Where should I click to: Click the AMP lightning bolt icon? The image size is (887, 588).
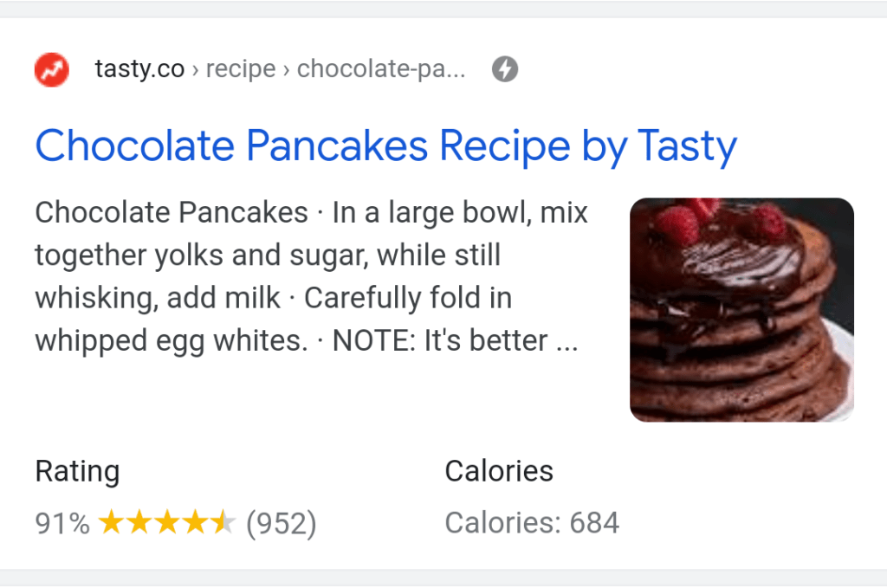505,69
